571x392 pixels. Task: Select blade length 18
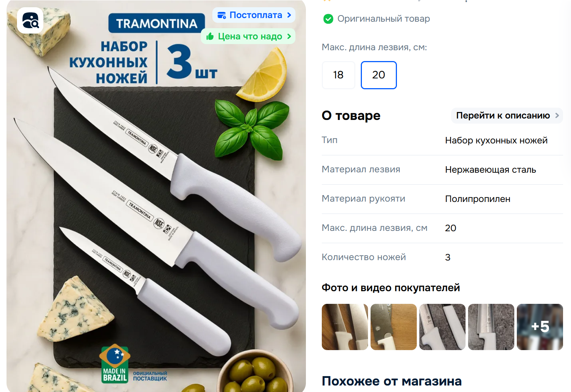coord(338,75)
